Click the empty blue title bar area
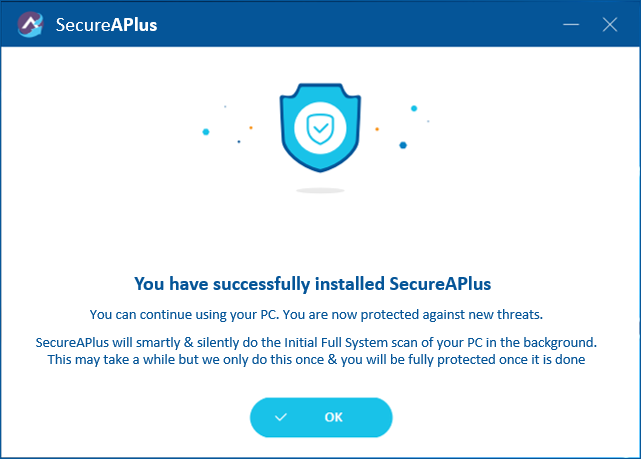The image size is (641, 459). (350, 24)
